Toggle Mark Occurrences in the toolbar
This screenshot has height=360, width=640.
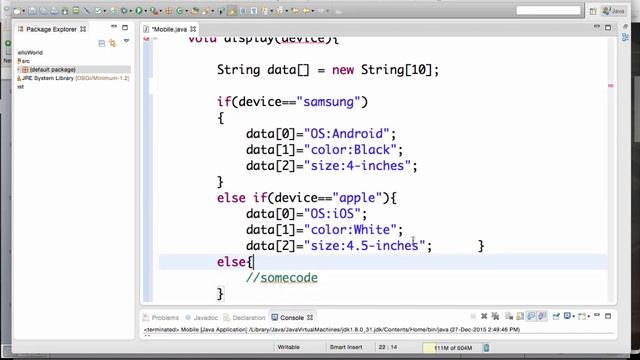pyautogui.click(x=232, y=11)
